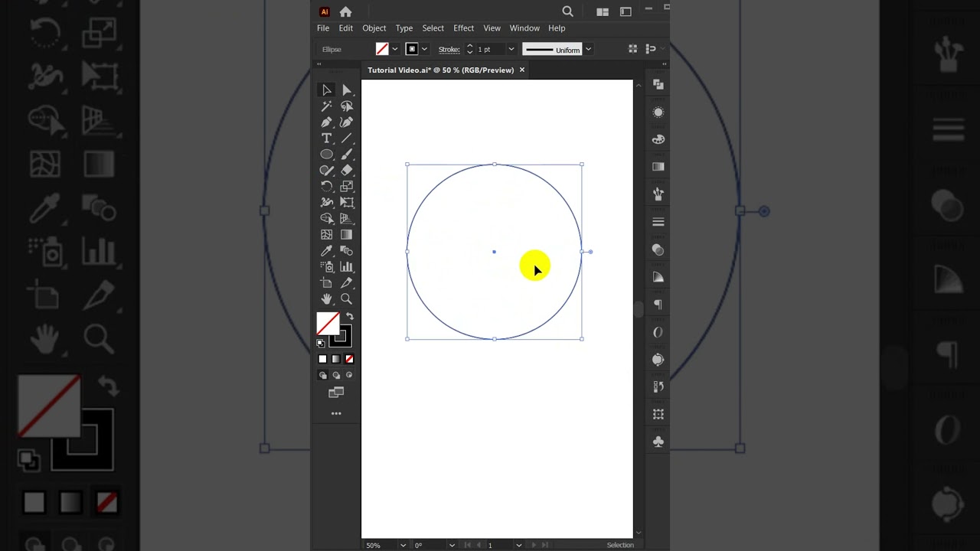Screen dimensions: 980x551
Task: Open the Edit menu
Action: [346, 28]
